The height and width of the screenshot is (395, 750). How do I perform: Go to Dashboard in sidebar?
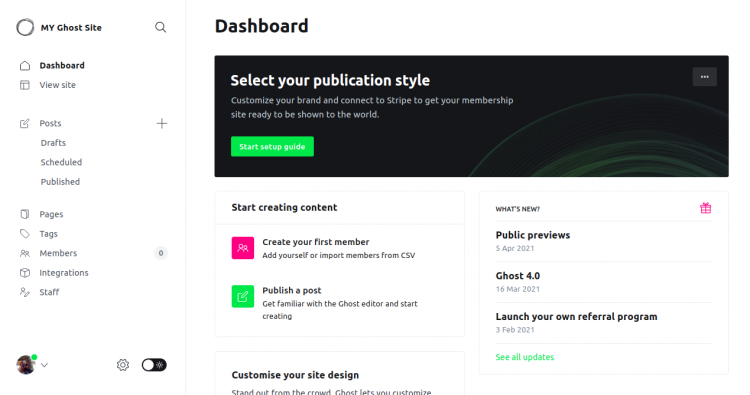pos(62,66)
